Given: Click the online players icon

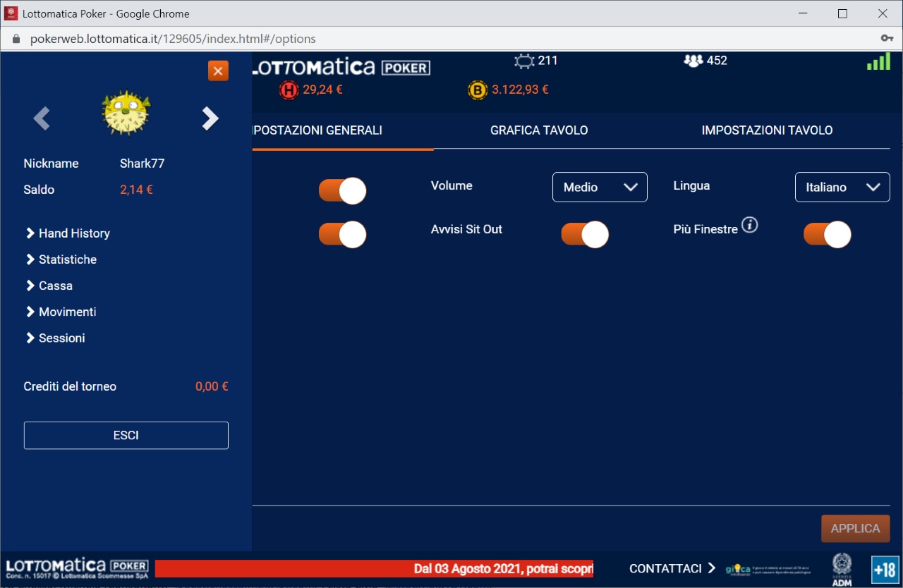Looking at the screenshot, I should pyautogui.click(x=693, y=61).
